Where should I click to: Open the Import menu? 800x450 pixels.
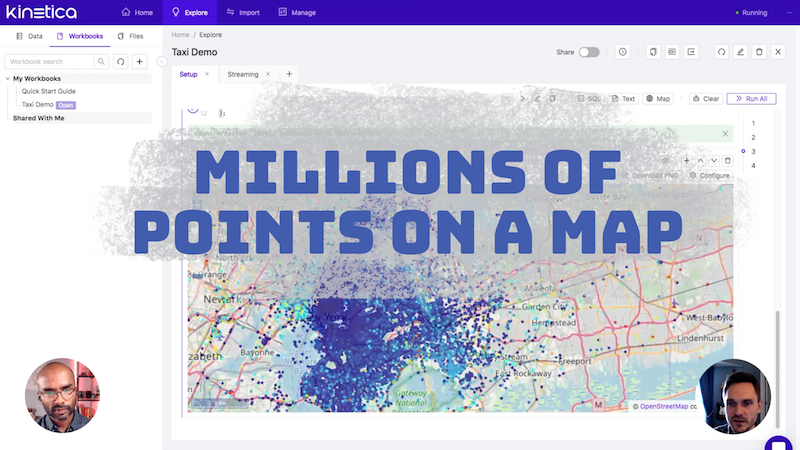[242, 12]
